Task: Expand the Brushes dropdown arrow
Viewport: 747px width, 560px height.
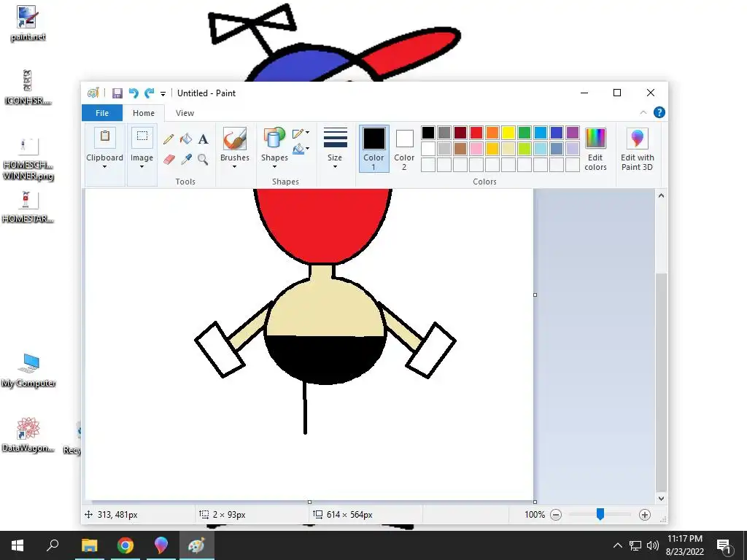Action: click(234, 167)
